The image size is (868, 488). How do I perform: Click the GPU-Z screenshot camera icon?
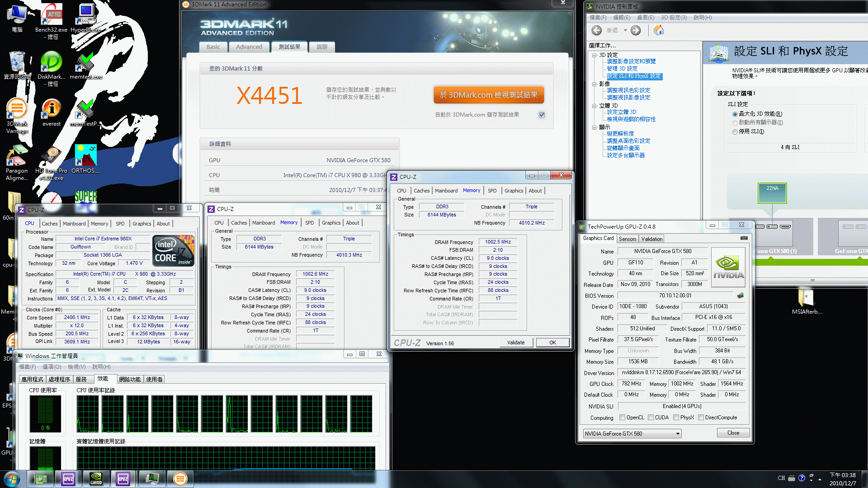[x=744, y=238]
